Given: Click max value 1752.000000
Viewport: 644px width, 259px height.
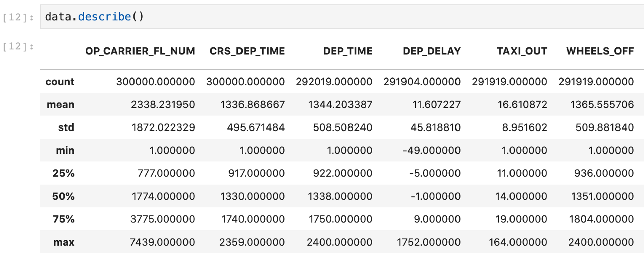Looking at the screenshot, I should [x=429, y=242].
